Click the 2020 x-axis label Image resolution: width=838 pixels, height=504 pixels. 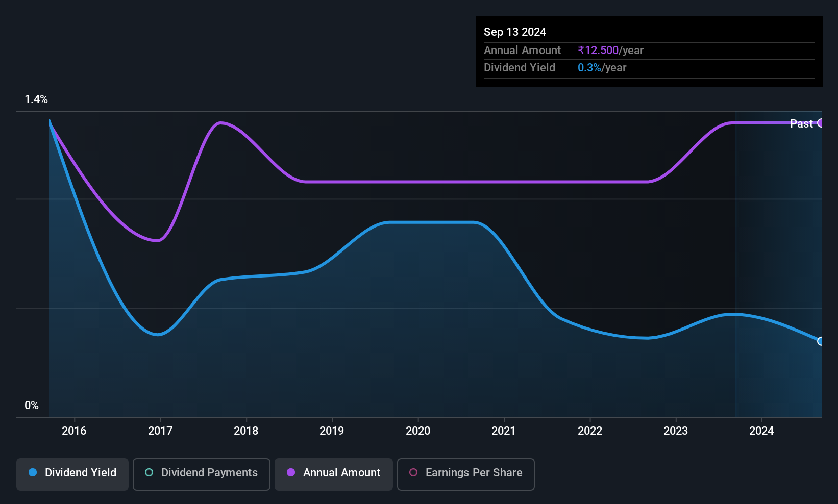(x=418, y=431)
